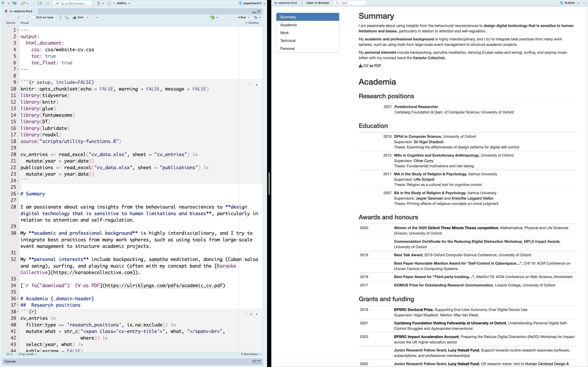Click the print document icon
The width and height of the screenshot is (588, 367).
click(x=48, y=3)
